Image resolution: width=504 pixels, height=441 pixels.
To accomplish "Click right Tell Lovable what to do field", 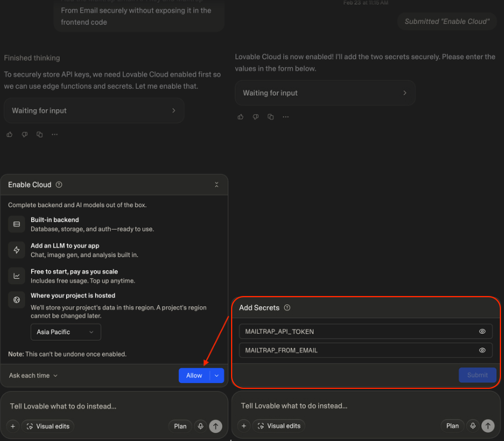I will 366,406.
